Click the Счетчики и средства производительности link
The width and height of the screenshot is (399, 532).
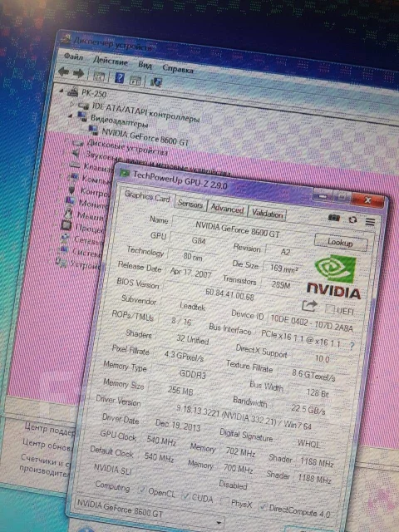(44, 466)
